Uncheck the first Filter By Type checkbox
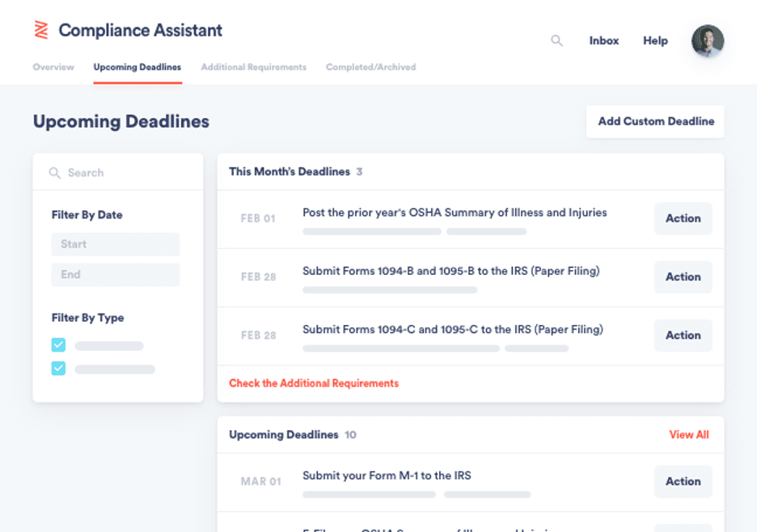 coord(57,344)
